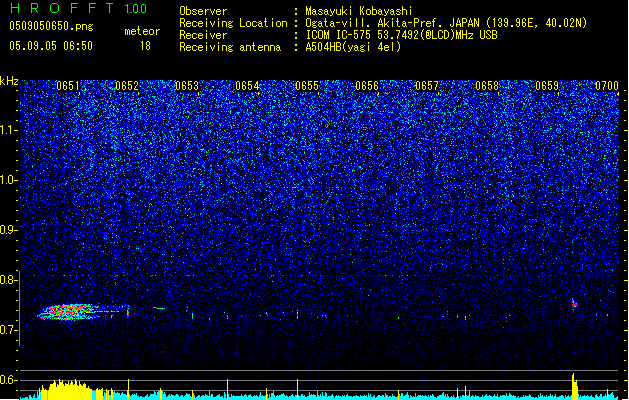This screenshot has width=629, height=400.
Task: Click the 0656 time marker
Action: click(367, 86)
